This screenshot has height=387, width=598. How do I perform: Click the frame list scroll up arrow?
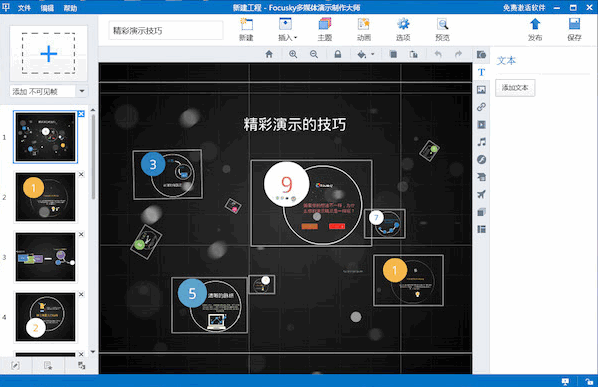point(93,110)
